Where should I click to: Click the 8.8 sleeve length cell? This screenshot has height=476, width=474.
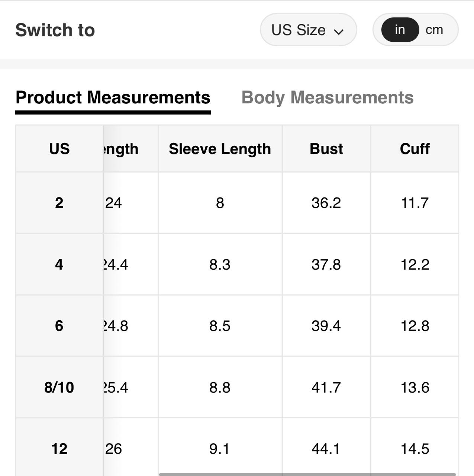(x=220, y=387)
